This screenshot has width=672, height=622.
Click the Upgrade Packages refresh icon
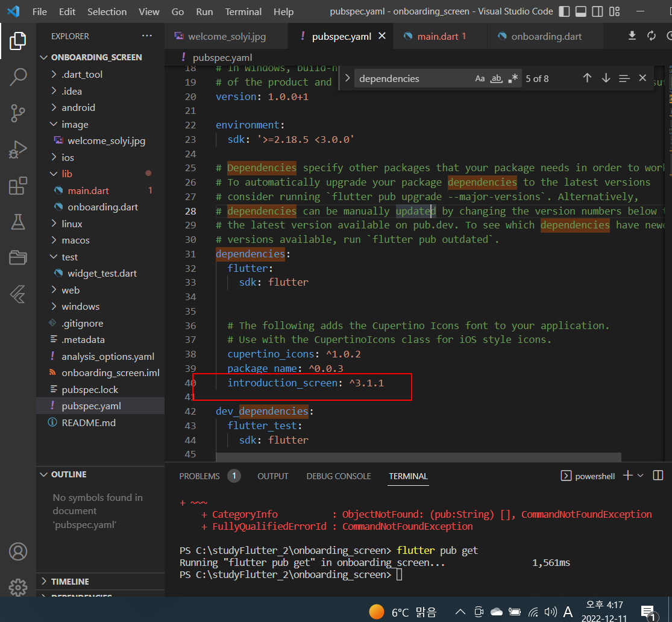[x=652, y=36]
